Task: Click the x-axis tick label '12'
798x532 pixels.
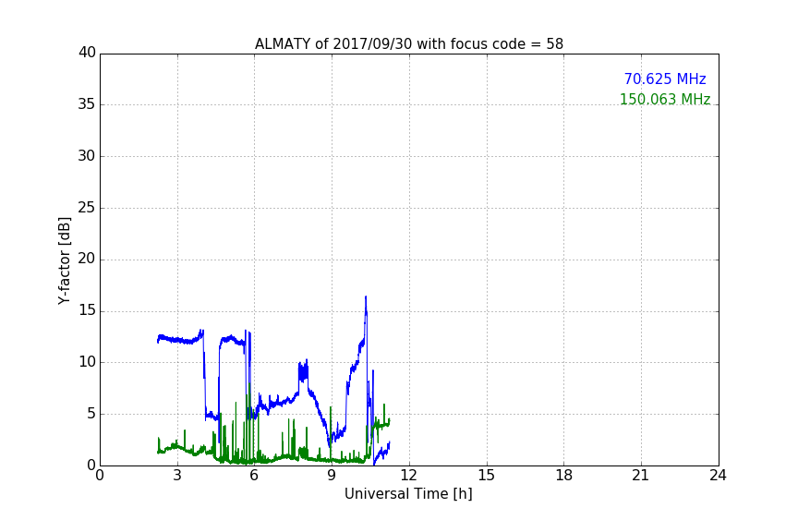Action: [408, 476]
